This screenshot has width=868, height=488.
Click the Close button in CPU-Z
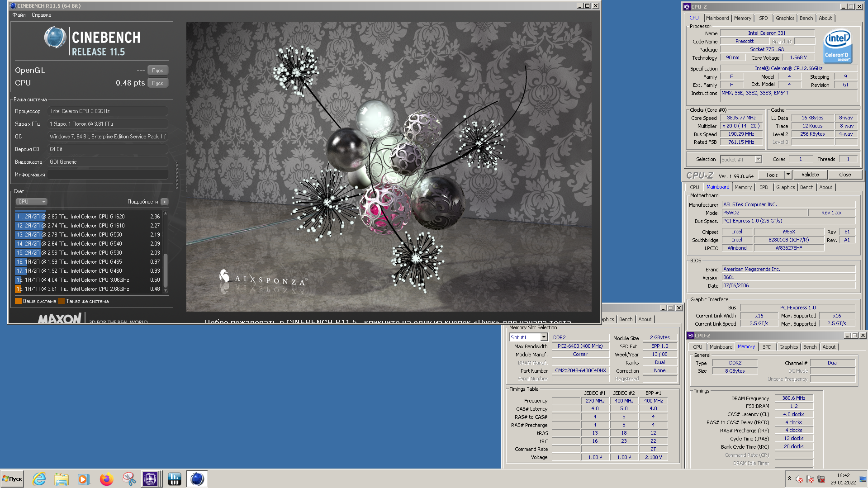[845, 175]
